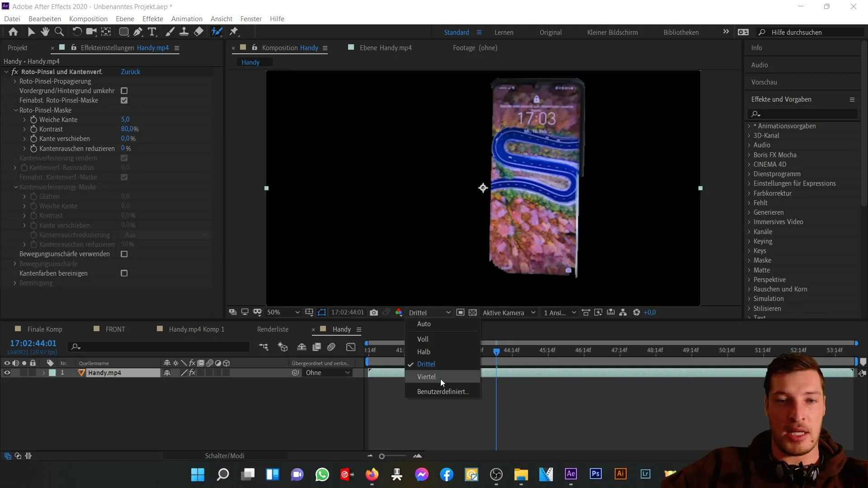Switch to the Finale Komp timeline tab
The width and height of the screenshot is (868, 488).
point(45,329)
